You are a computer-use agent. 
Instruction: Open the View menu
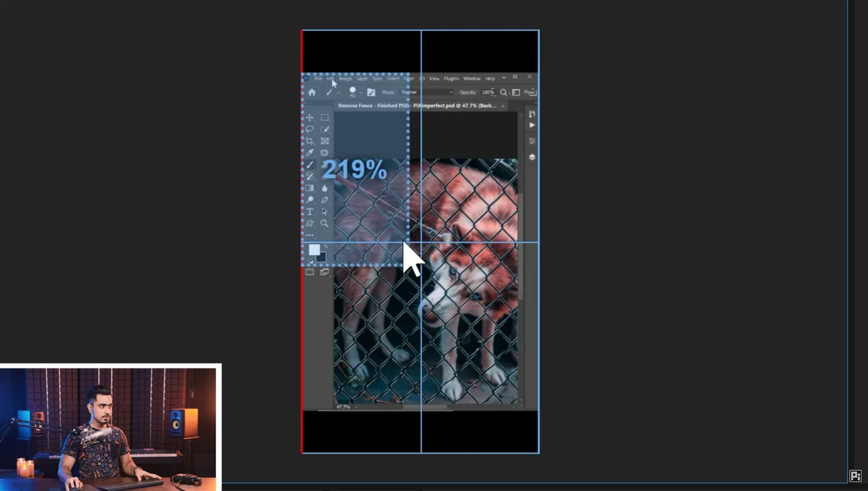(x=434, y=78)
